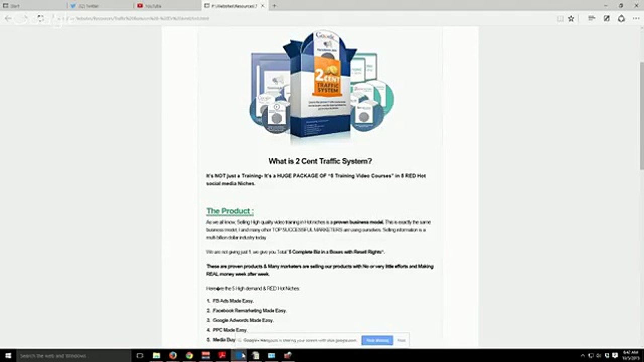Switch to the Start tab
The height and width of the screenshot is (362, 644).
[33, 6]
